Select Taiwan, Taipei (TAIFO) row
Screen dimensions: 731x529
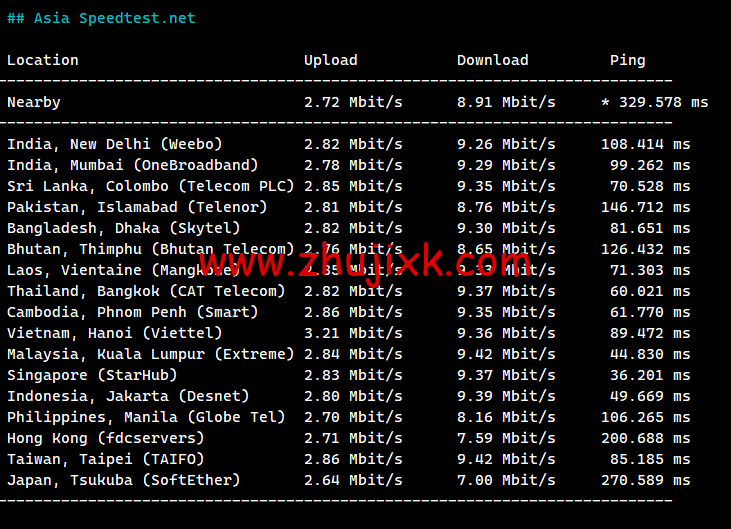point(105,459)
